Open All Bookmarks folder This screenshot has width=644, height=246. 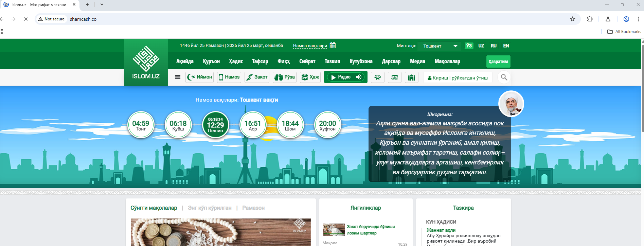point(624,32)
